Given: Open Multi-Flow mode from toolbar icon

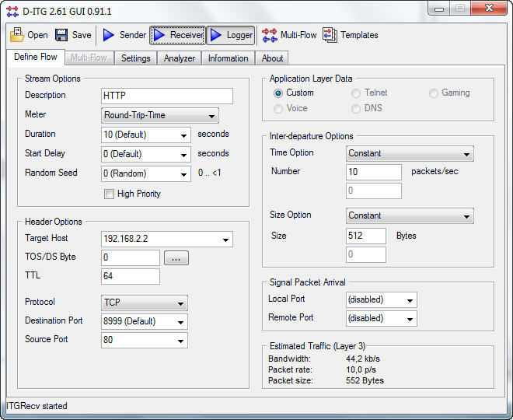Looking at the screenshot, I should coord(270,35).
